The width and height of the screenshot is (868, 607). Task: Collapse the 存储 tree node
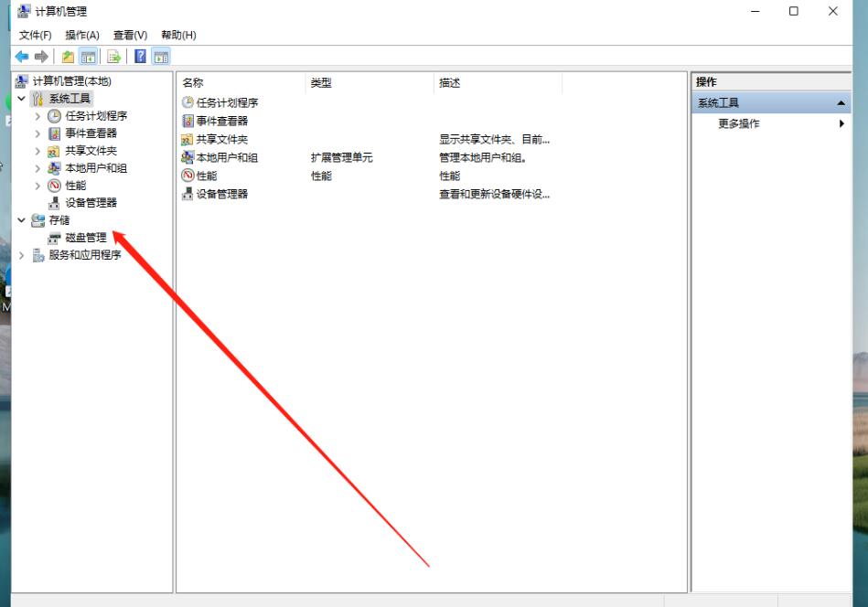click(x=21, y=220)
